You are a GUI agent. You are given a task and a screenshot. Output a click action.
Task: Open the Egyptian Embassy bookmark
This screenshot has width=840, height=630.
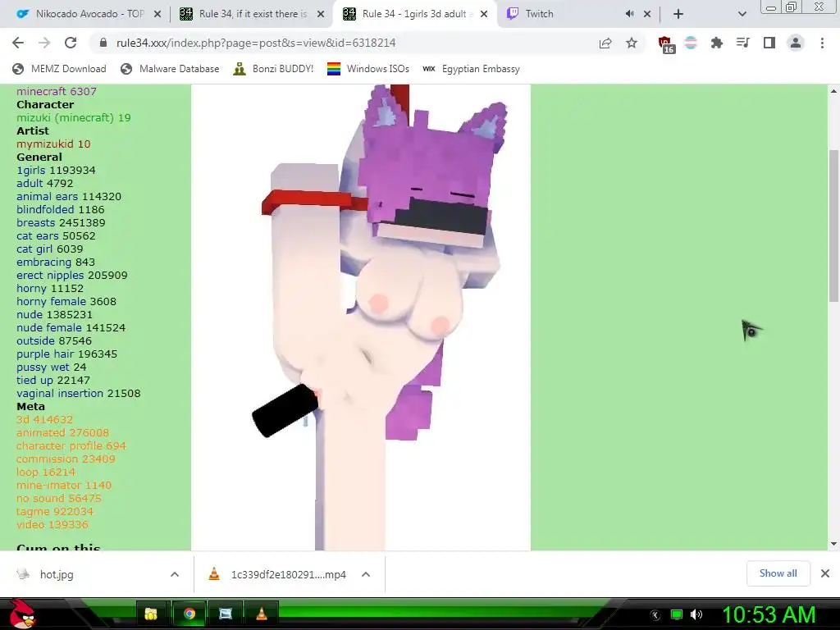click(x=471, y=69)
